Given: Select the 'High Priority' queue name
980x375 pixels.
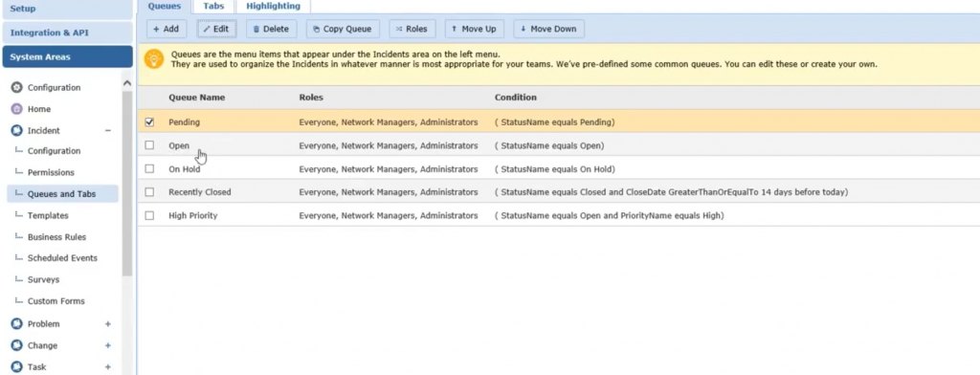Looking at the screenshot, I should 193,215.
